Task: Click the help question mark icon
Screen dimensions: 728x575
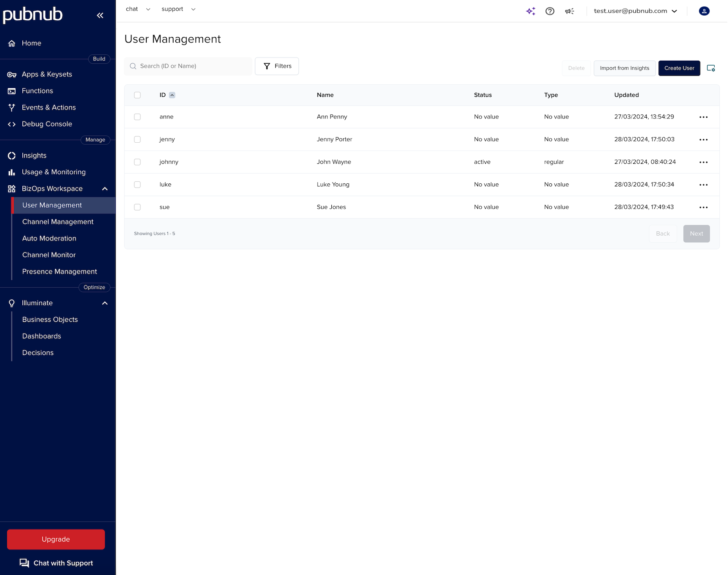Action: [550, 11]
